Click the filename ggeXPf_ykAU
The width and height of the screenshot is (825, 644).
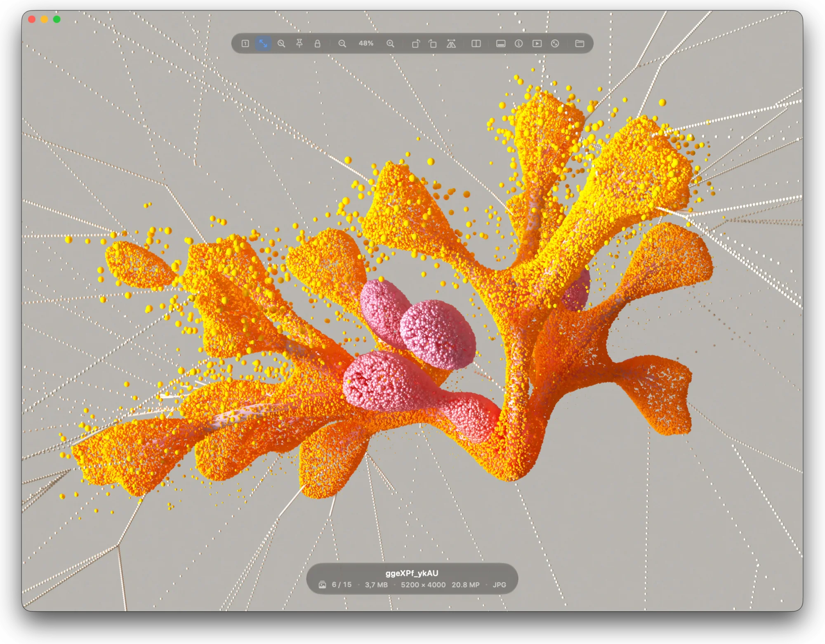[x=412, y=573]
